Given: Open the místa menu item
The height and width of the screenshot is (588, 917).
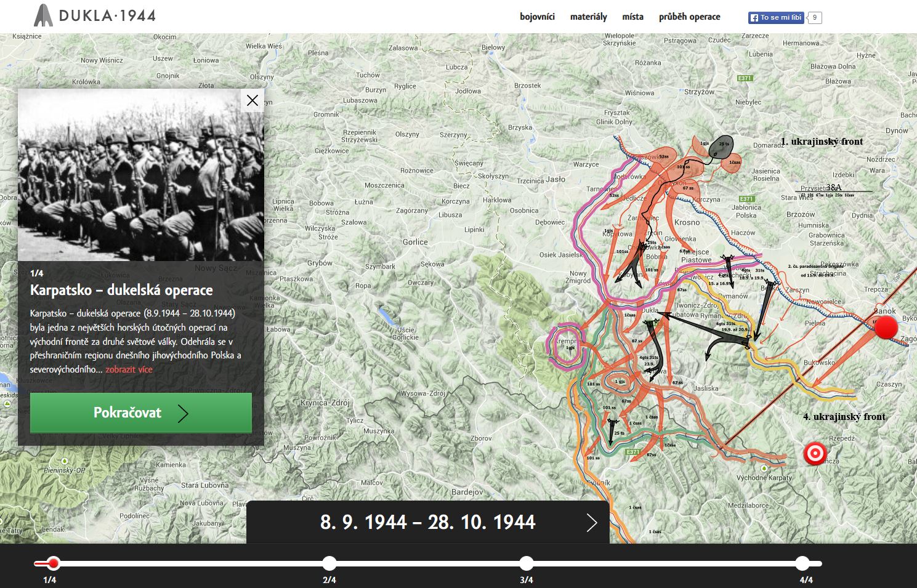Looking at the screenshot, I should [x=632, y=17].
